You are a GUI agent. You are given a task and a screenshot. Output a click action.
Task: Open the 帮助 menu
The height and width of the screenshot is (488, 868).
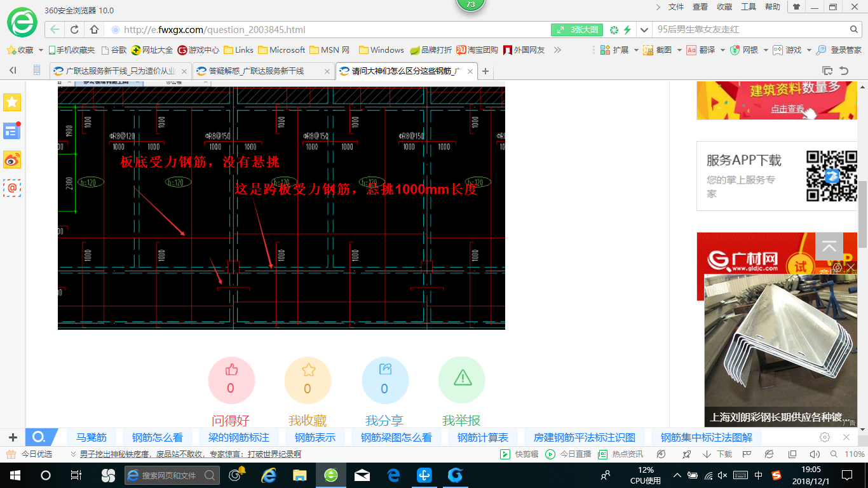(x=773, y=7)
